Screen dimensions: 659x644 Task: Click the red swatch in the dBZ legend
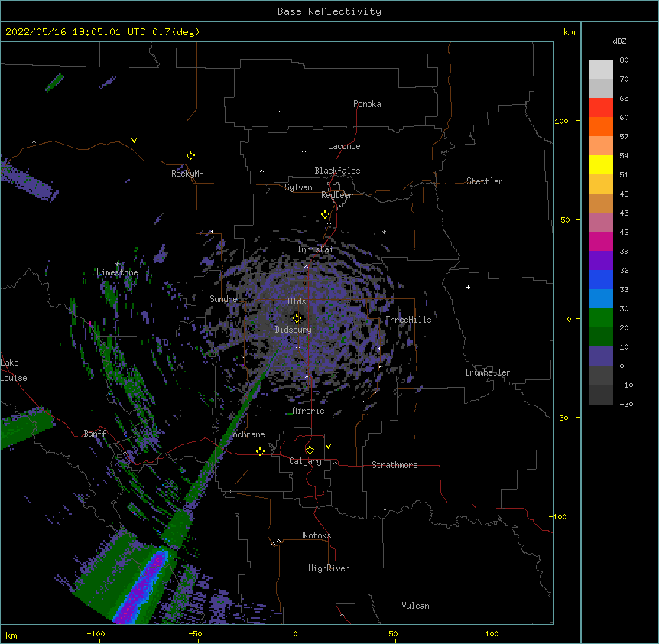[601, 107]
